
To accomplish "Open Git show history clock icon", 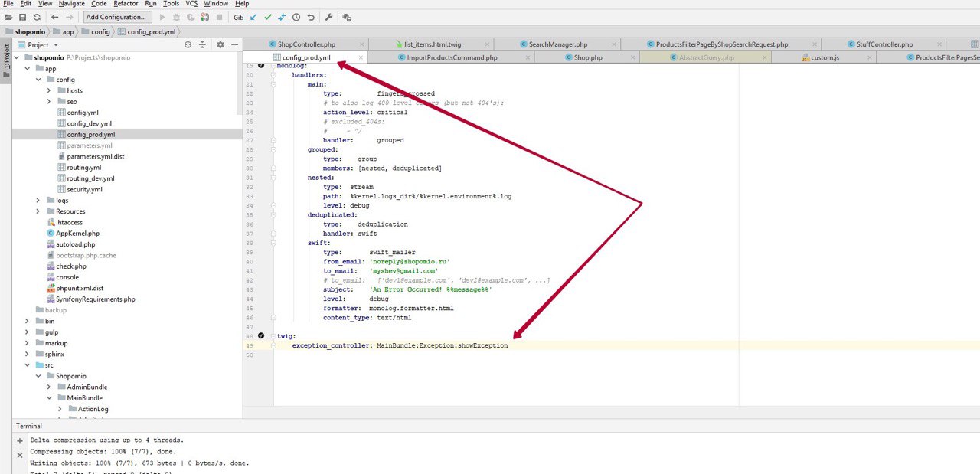I will coord(296,17).
